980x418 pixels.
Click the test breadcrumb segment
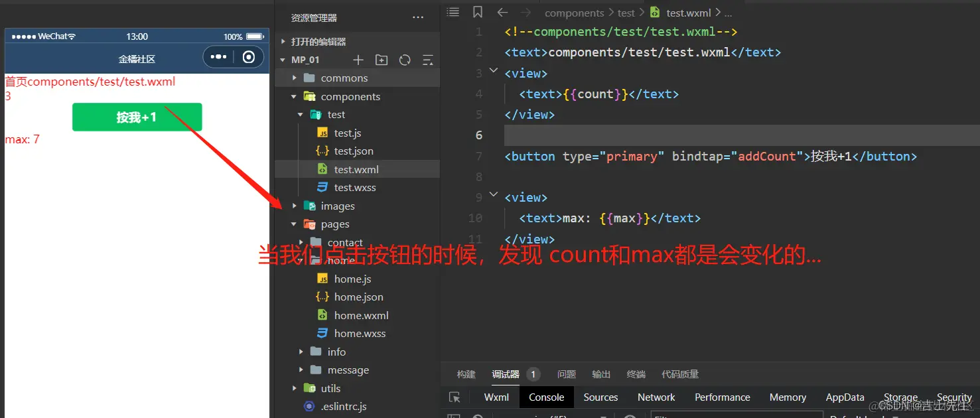point(626,13)
